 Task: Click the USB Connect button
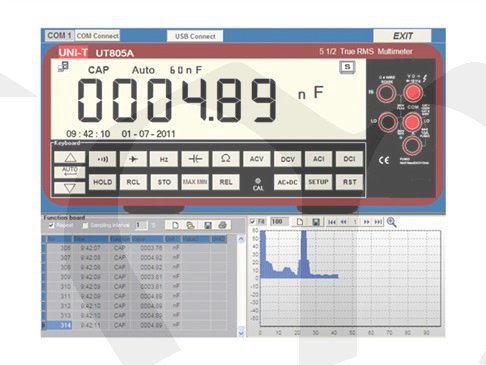click(195, 36)
